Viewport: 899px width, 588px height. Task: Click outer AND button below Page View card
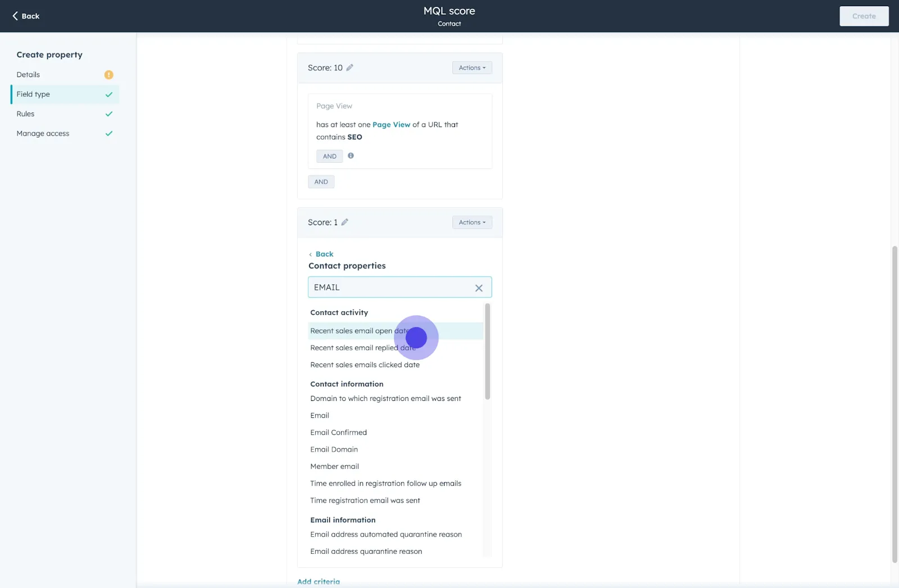click(321, 181)
